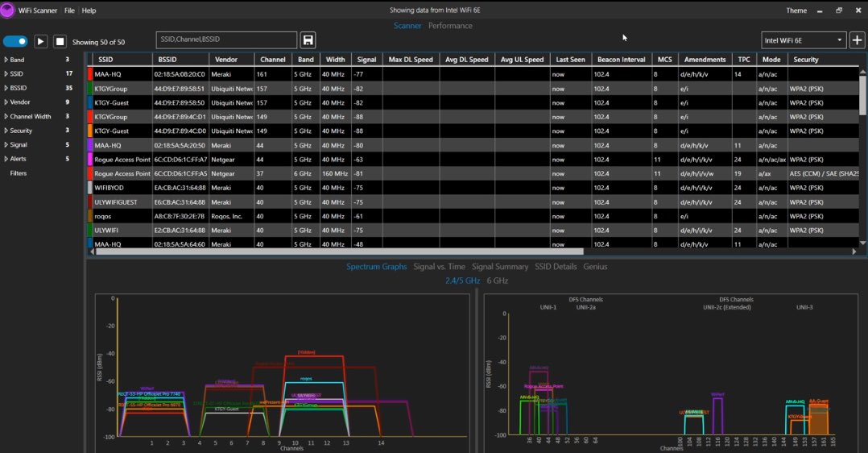Image resolution: width=868 pixels, height=453 pixels.
Task: Sort table by BSSID column header
Action: (x=180, y=60)
